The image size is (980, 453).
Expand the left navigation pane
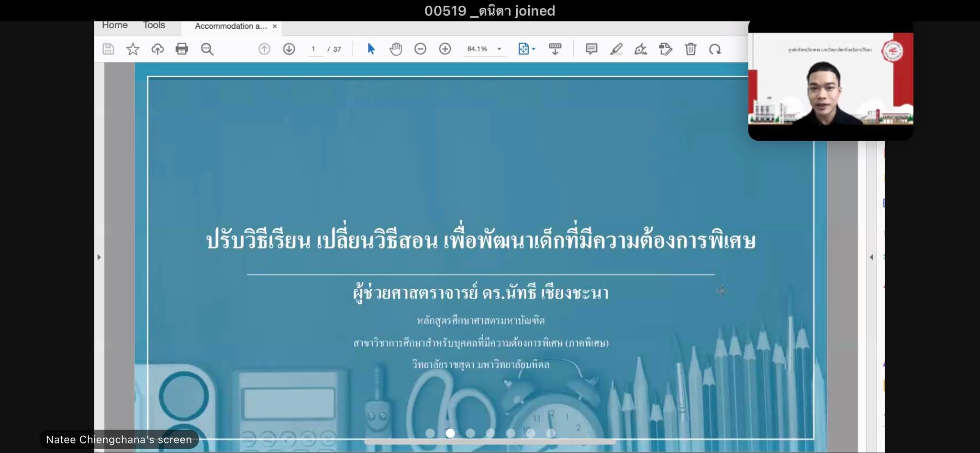coord(99,257)
